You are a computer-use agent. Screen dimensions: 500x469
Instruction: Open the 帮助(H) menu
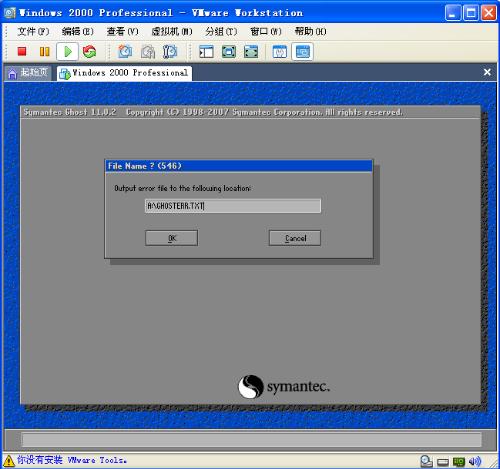(311, 32)
